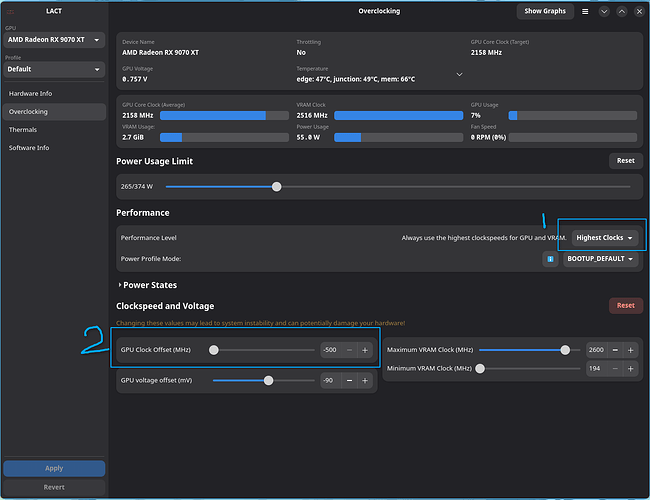Open the Highest Clocks performance level dropdown
Screen dimensions: 650x500
coord(604,238)
